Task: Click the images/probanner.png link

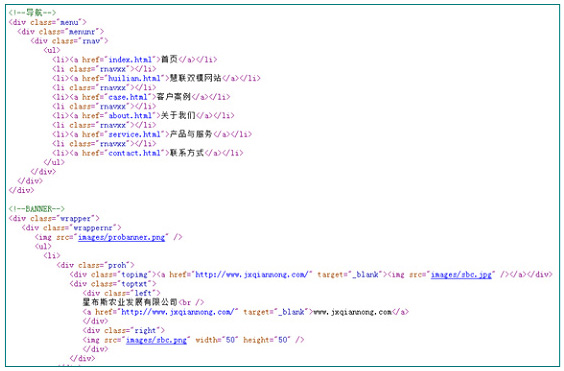Action: point(121,237)
